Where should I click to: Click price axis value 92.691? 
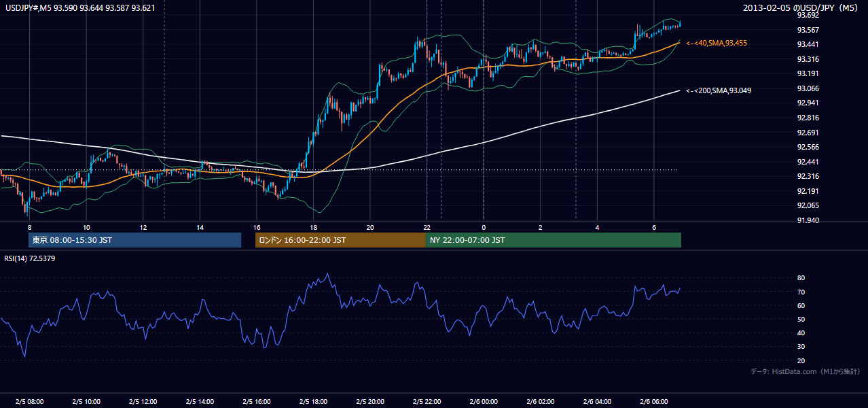click(807, 133)
